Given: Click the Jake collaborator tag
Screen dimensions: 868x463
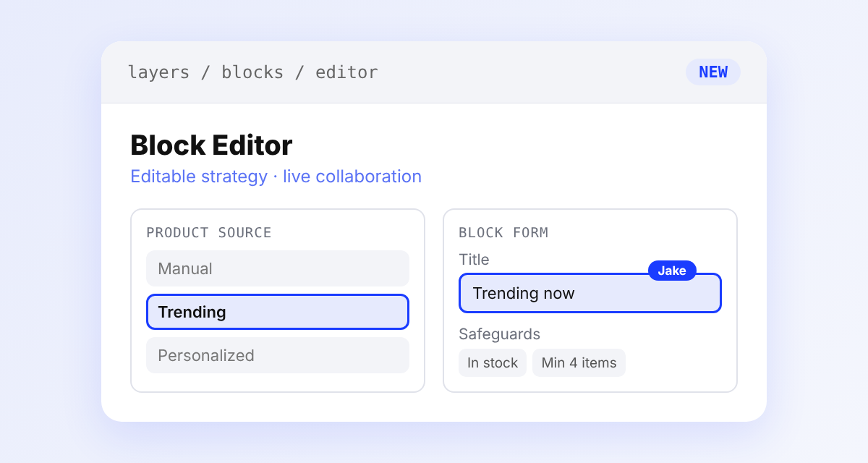Looking at the screenshot, I should (672, 271).
